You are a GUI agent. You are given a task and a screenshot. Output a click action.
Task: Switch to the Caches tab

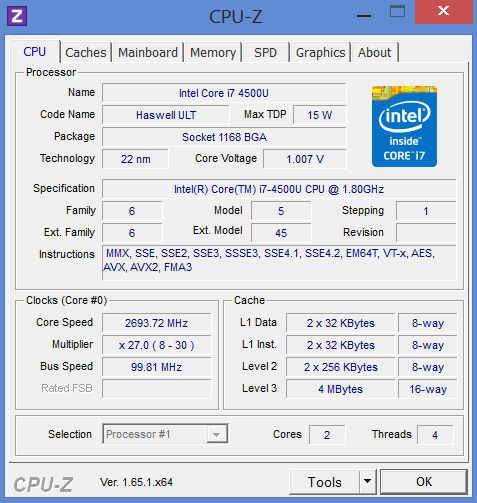pyautogui.click(x=86, y=52)
